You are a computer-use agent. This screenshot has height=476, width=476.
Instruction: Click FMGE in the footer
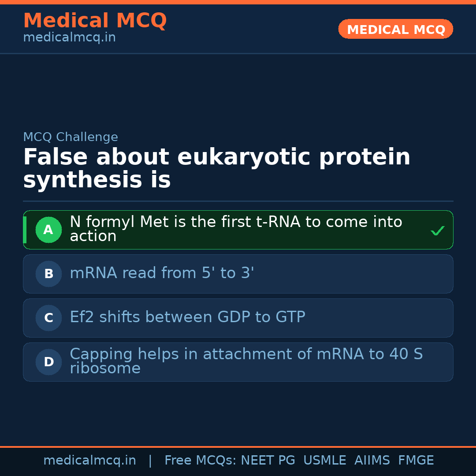416,461
